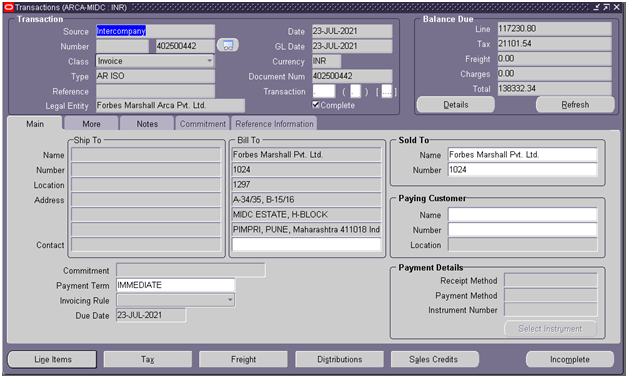628x378 pixels.
Task: Click the Type field AR ISO
Action: 155,76
